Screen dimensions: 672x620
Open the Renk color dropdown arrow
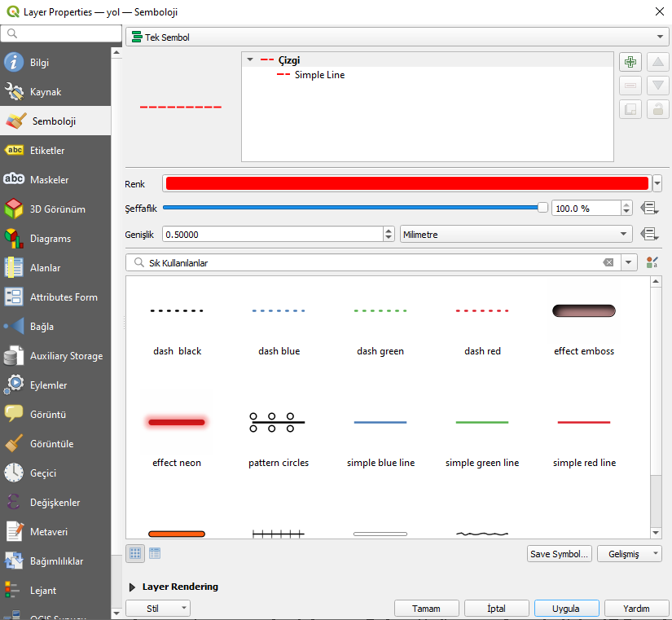click(657, 184)
